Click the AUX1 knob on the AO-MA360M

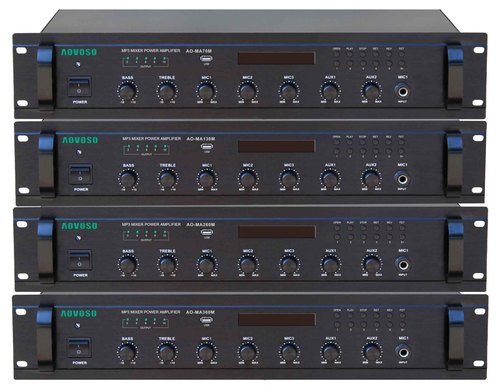tap(330, 352)
